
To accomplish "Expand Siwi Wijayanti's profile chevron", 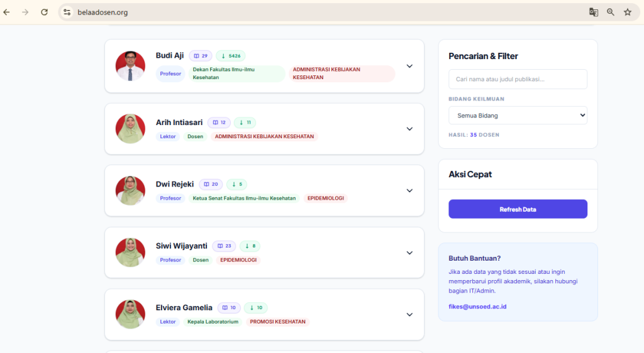I will coord(409,253).
